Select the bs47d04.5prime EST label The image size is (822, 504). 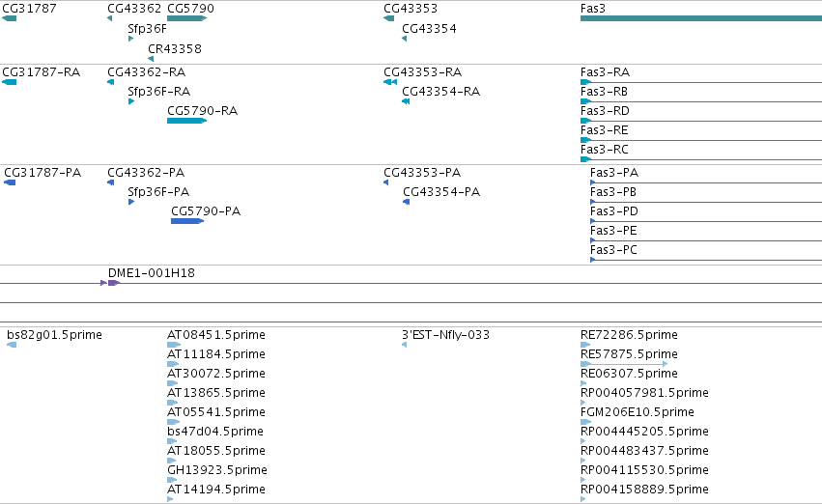click(x=215, y=432)
